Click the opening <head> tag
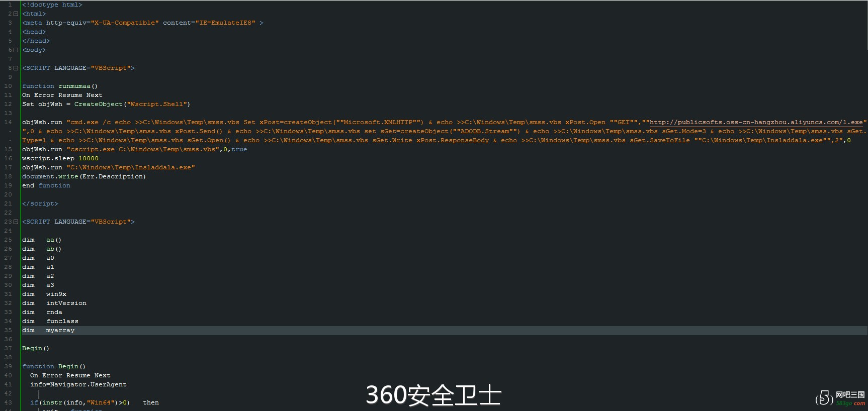The image size is (868, 411). point(34,32)
